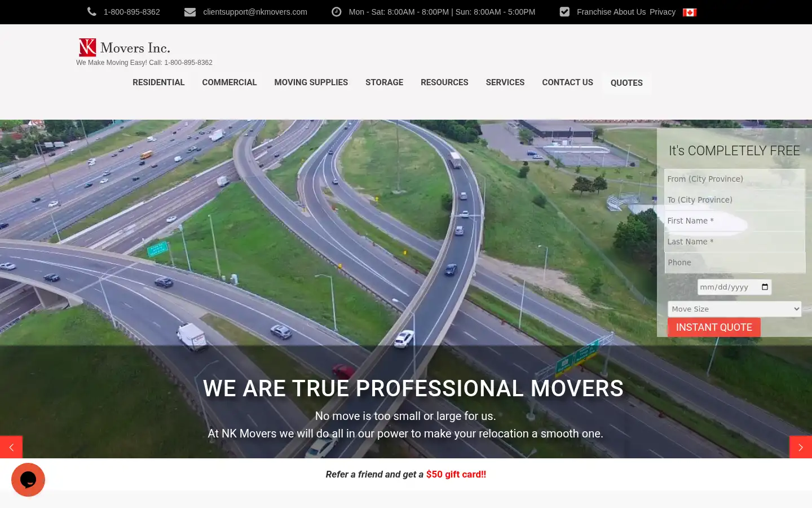Open the Quotes menu item
812x508 pixels.
point(626,83)
